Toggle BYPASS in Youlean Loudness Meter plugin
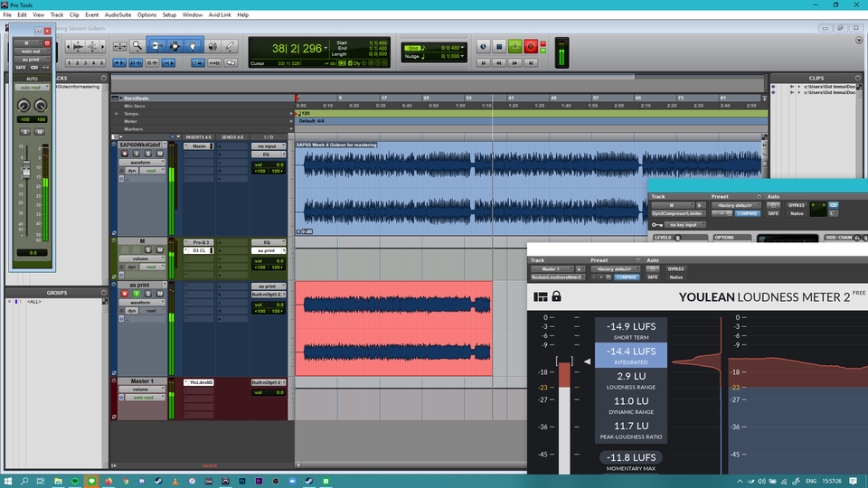 click(675, 269)
